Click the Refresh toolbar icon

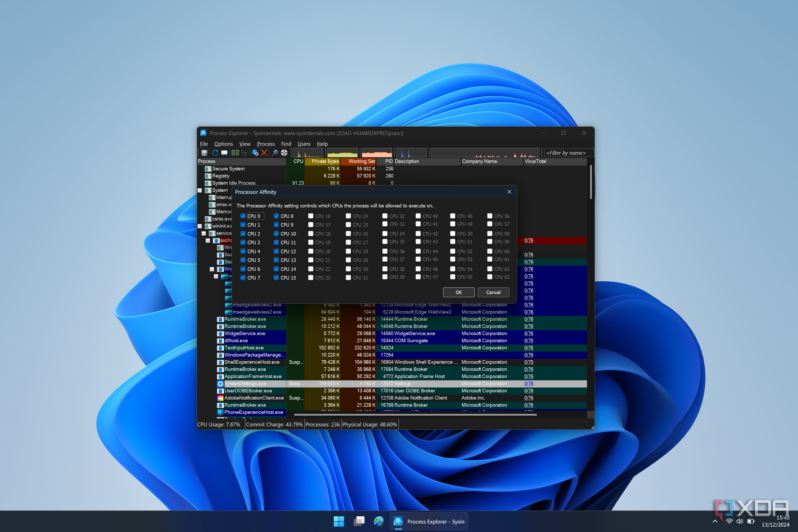pyautogui.click(x=215, y=153)
